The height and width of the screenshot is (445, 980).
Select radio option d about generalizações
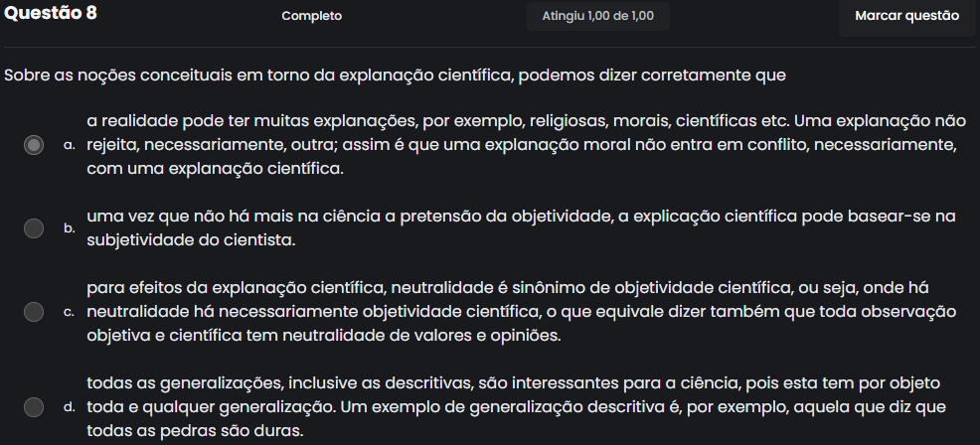tap(34, 407)
